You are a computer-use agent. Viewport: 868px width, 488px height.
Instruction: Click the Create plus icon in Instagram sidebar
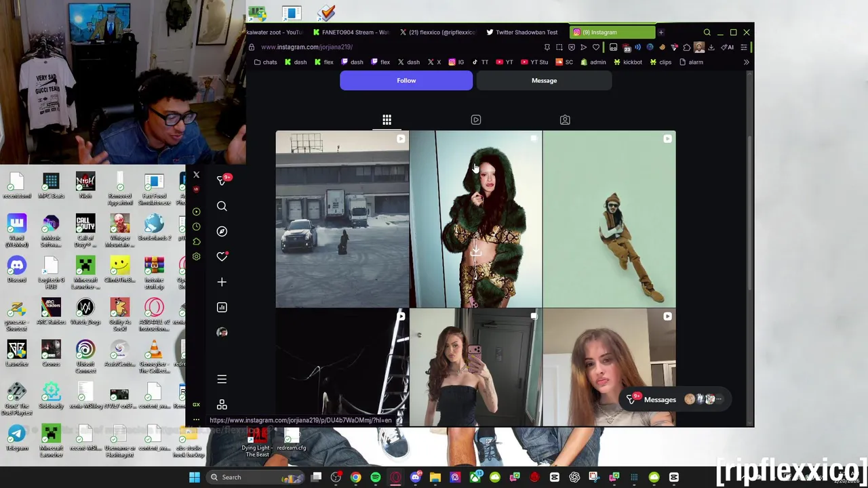pyautogui.click(x=222, y=282)
